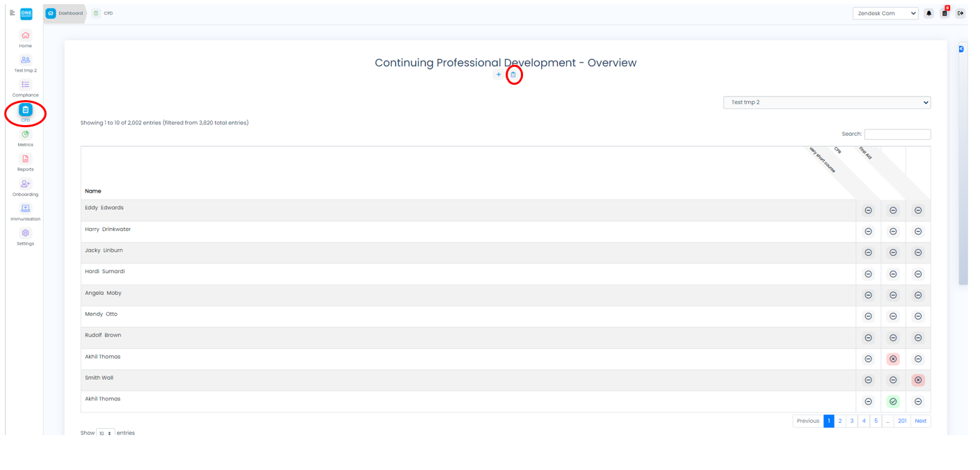Viewport: 980px width, 470px height.
Task: Open the Immunisation sidebar icon
Action: (26, 209)
